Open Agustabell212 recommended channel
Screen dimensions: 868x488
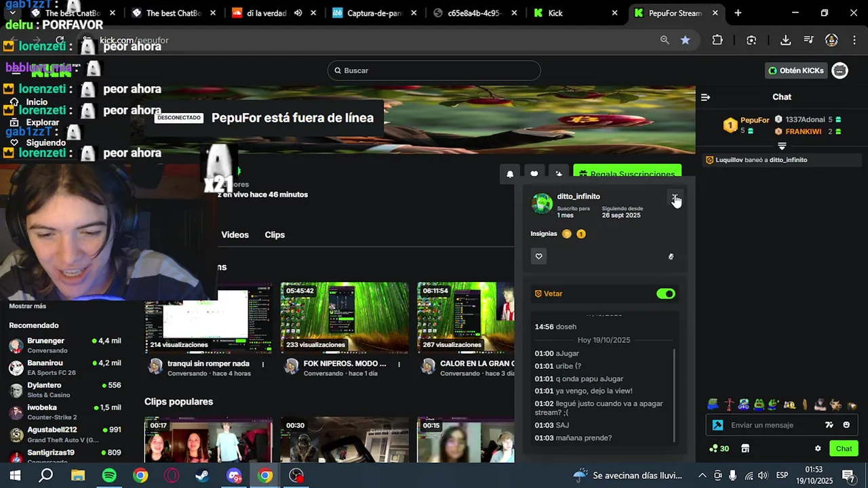(65, 434)
